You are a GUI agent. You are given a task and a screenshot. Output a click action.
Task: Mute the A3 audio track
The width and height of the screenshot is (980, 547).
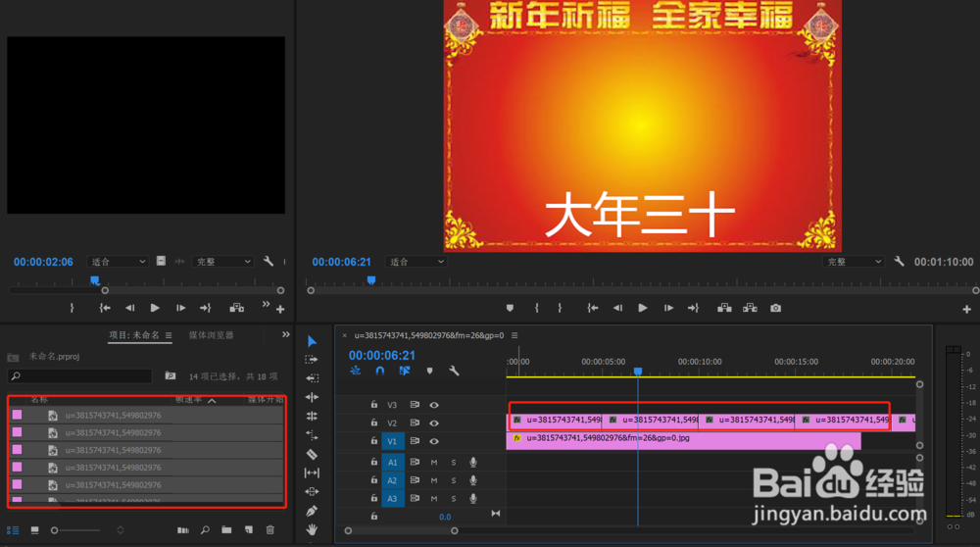tap(434, 499)
